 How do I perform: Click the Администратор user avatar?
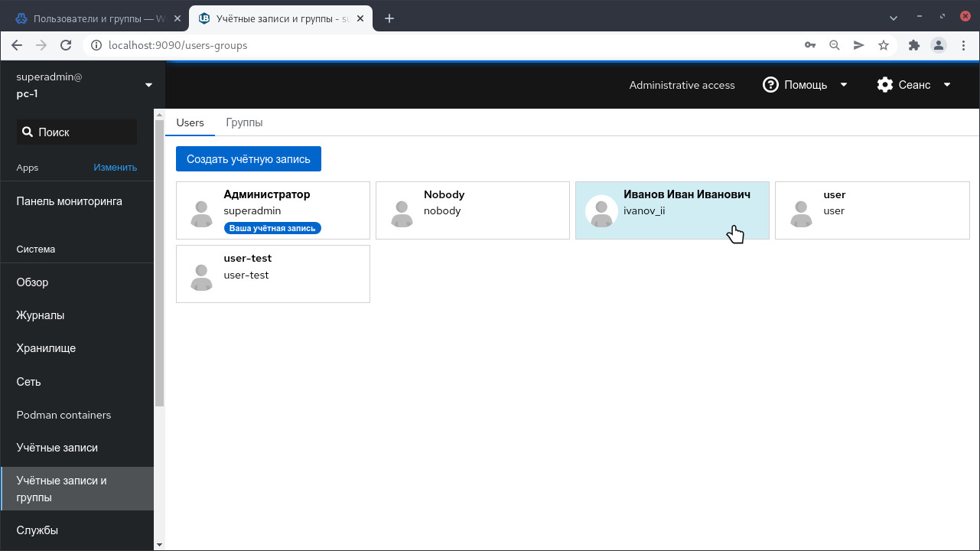[x=201, y=214]
